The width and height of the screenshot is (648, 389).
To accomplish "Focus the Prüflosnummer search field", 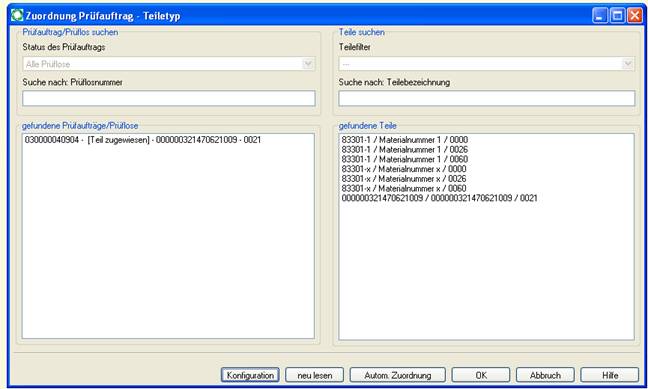I will [169, 98].
